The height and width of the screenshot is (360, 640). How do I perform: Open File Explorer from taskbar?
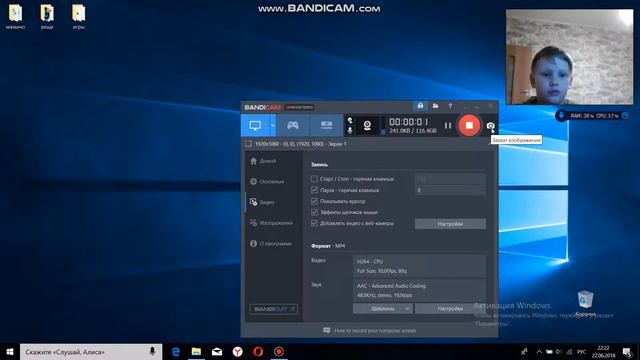click(196, 352)
